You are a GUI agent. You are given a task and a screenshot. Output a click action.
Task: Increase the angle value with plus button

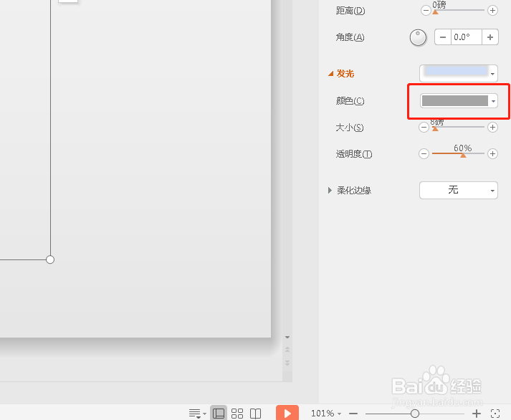(x=489, y=37)
